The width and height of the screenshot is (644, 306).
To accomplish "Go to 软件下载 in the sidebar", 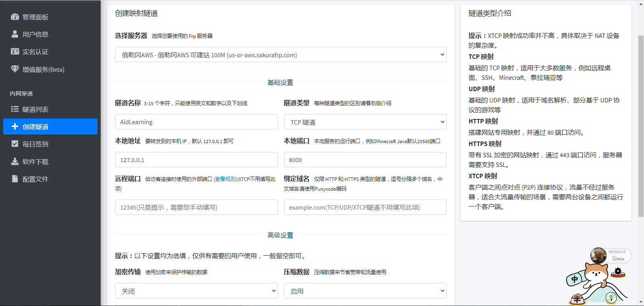I will pyautogui.click(x=50, y=162).
